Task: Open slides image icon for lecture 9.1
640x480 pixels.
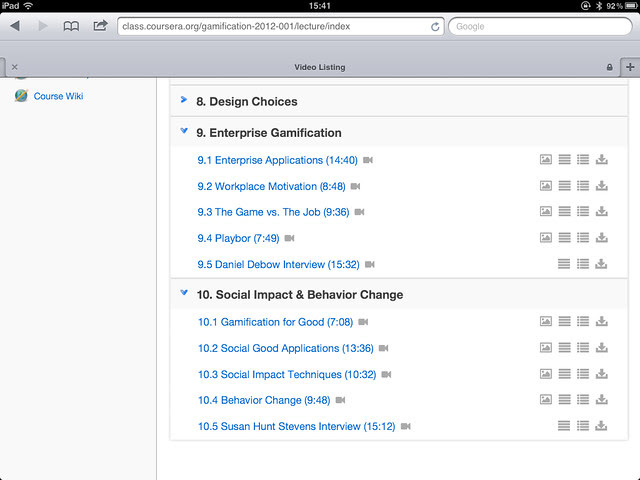Action: click(546, 160)
